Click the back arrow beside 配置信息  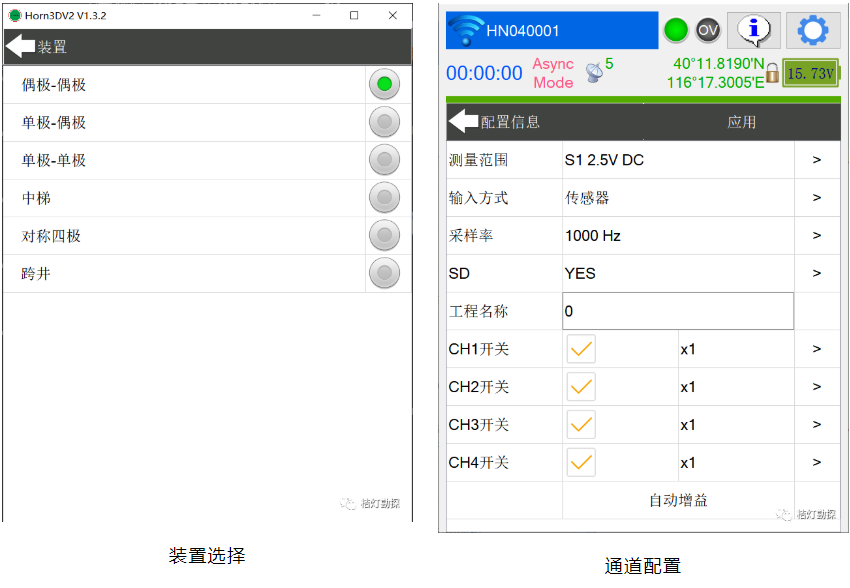point(463,121)
